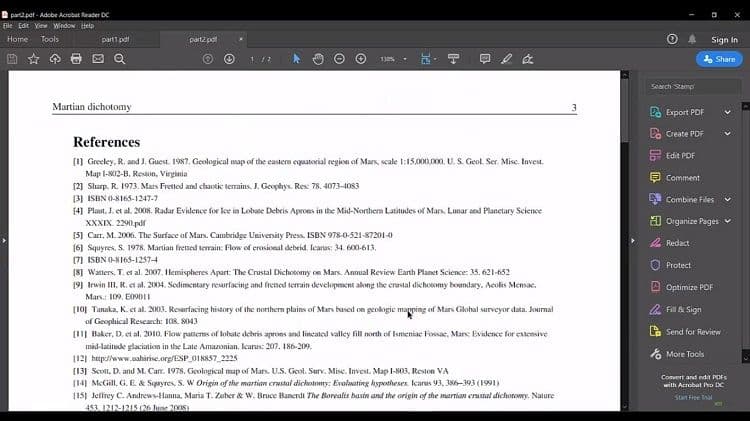Click the bookmark star icon in toolbar
The height and width of the screenshot is (421, 750).
point(34,59)
